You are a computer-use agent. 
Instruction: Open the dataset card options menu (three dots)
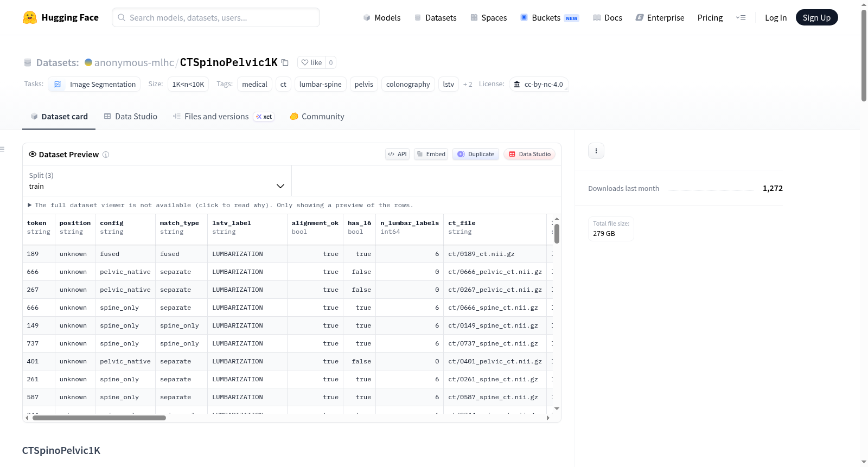pos(596,151)
